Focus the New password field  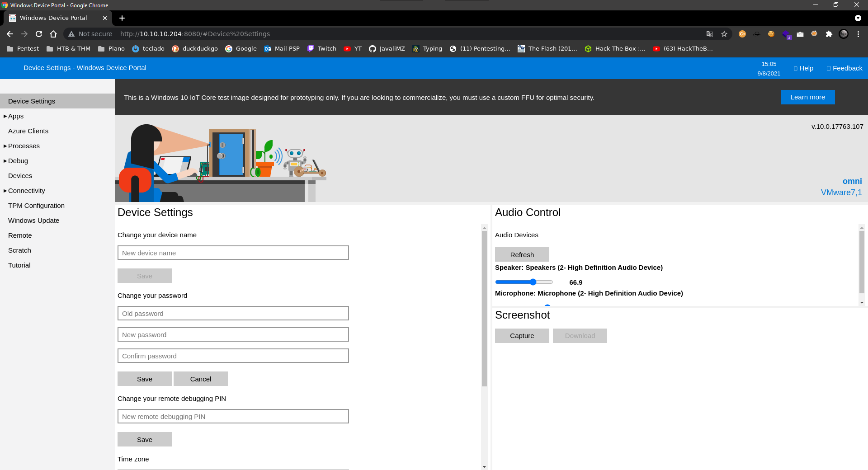click(233, 334)
